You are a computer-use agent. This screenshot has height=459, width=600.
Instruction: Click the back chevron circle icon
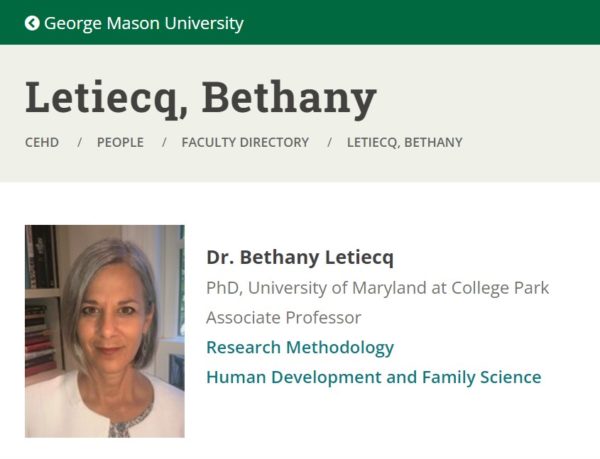[x=32, y=23]
